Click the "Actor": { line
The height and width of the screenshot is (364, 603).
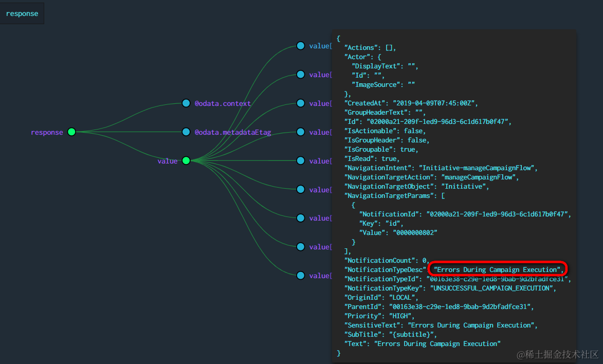[x=362, y=57]
